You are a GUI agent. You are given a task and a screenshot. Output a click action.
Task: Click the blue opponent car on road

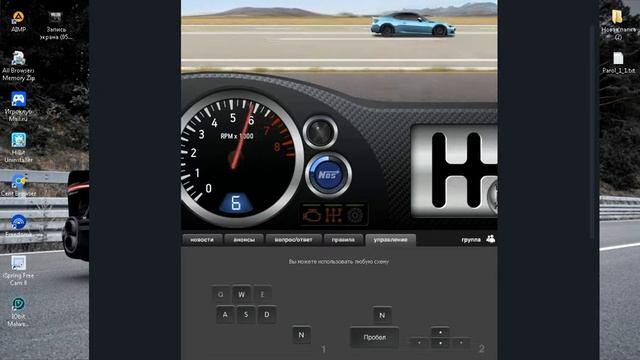point(413,24)
